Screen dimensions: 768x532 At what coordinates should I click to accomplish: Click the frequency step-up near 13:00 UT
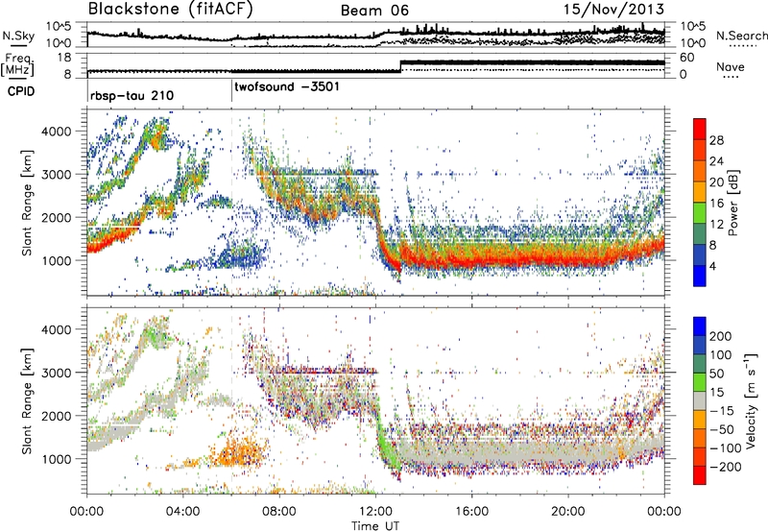(400, 65)
